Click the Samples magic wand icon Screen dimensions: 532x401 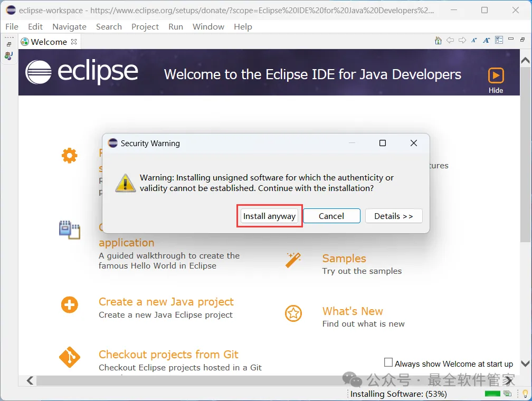coord(293,260)
